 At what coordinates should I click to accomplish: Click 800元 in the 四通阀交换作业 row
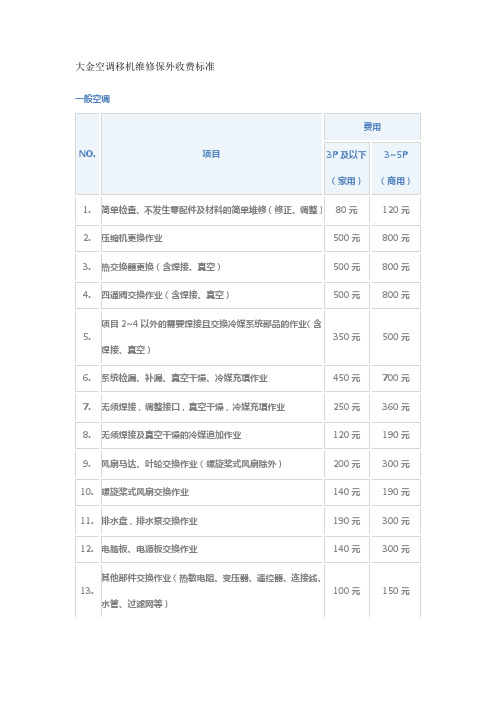pyautogui.click(x=396, y=295)
